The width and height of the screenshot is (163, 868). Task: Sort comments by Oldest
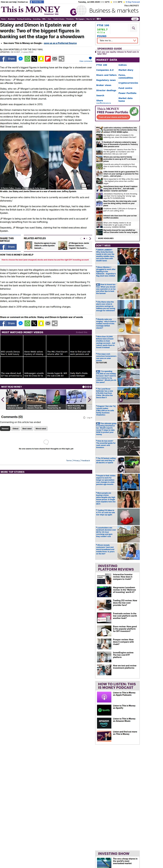tap(16, 429)
